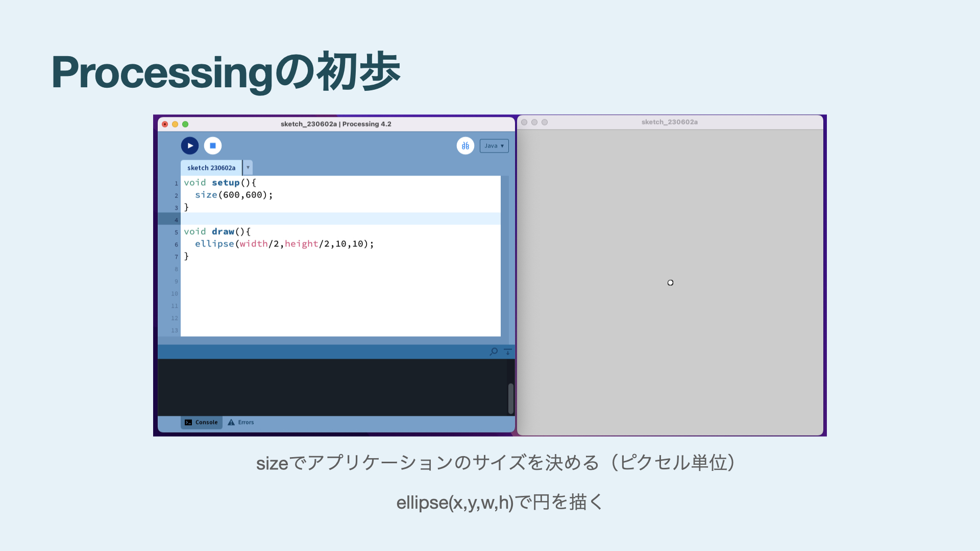Click the gray close button of the sketch output window

click(524, 122)
